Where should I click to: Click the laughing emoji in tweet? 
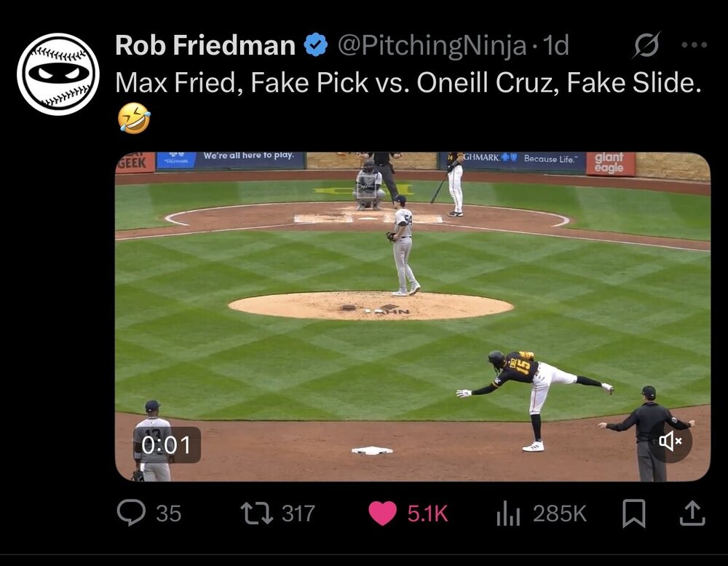pyautogui.click(x=133, y=118)
